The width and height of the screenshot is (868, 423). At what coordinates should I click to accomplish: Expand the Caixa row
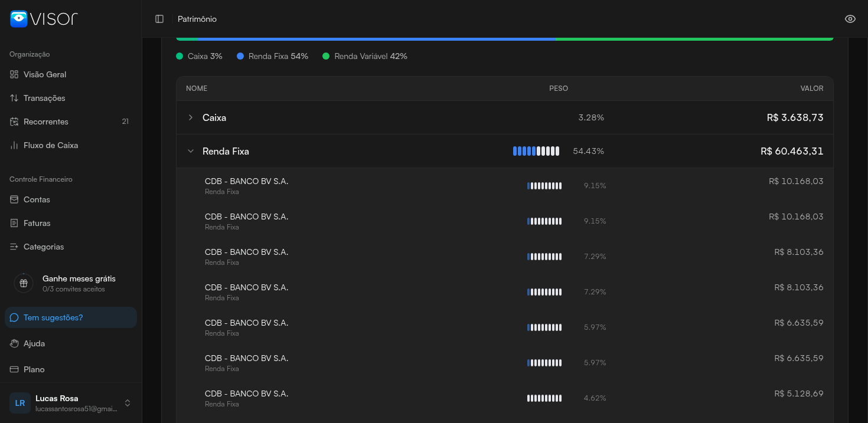(x=191, y=117)
